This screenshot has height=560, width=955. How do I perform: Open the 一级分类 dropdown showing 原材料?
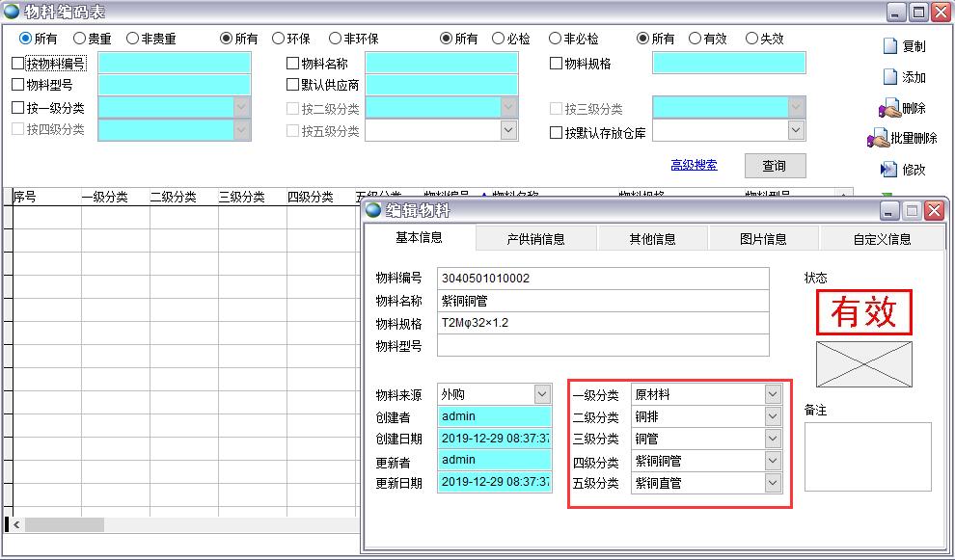(x=772, y=394)
